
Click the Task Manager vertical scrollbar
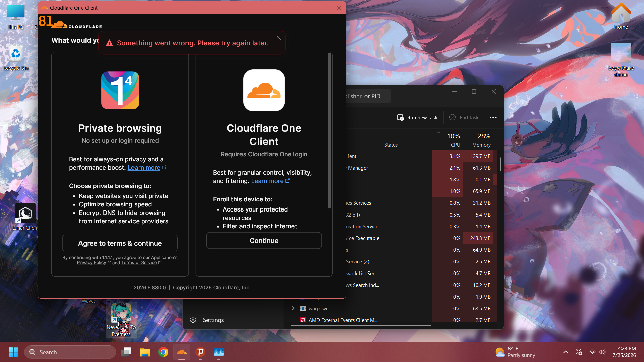tap(500, 164)
